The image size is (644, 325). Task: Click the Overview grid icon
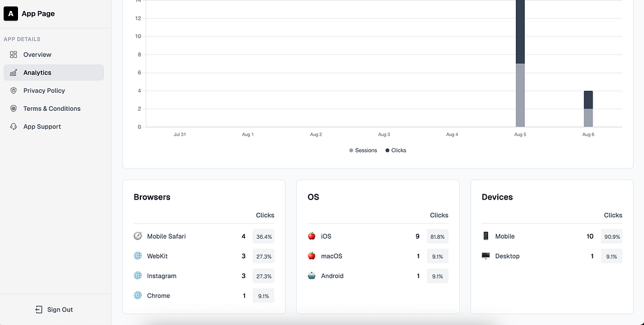coord(14,55)
